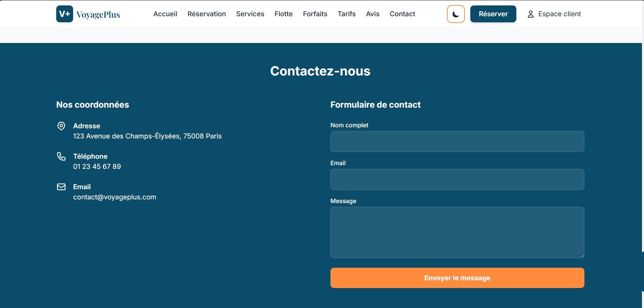Select the Forfaits menu item
Screen dimensions: 644x308
(315, 14)
